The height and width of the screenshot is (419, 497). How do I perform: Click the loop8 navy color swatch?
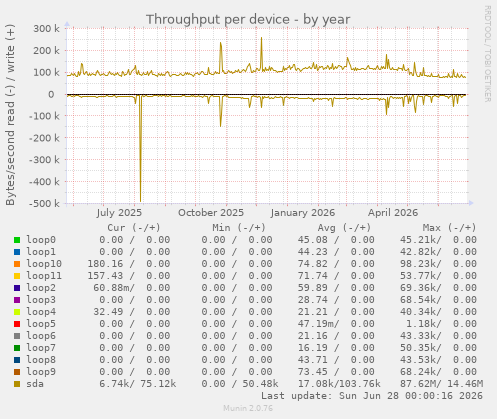pyautogui.click(x=17, y=360)
